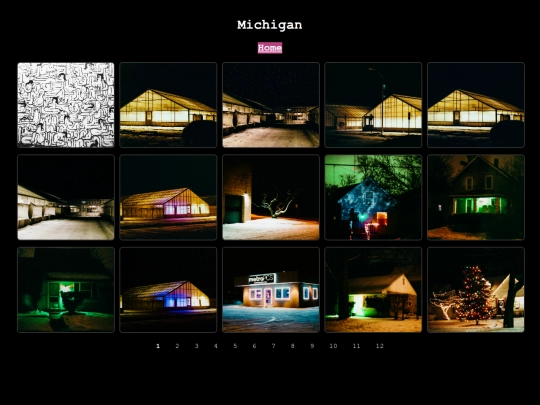Open the neon-lit storefront thumbnail
Screen dimensions: 540x405
click(x=271, y=290)
